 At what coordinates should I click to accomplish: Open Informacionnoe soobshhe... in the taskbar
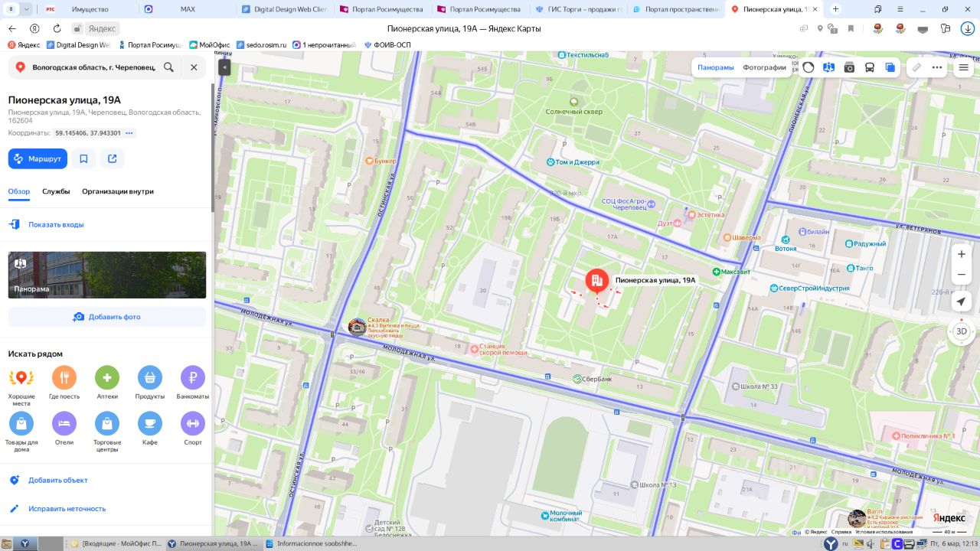[311, 543]
